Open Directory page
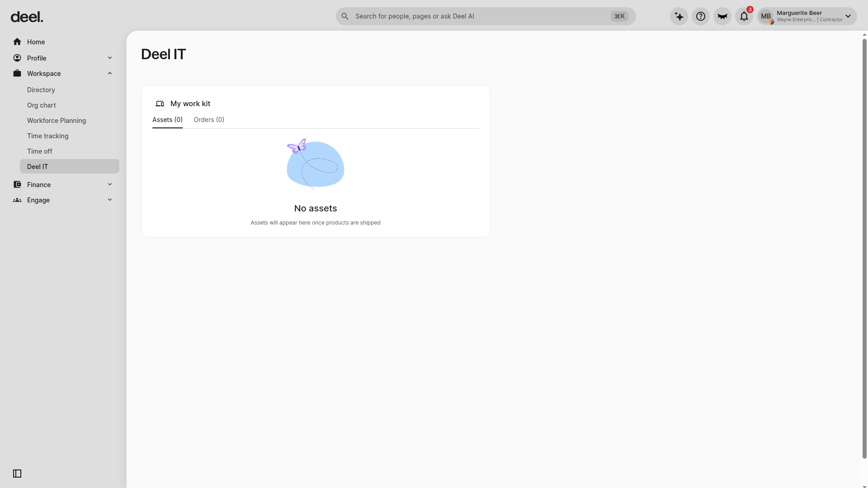The width and height of the screenshot is (868, 488). tap(69, 90)
